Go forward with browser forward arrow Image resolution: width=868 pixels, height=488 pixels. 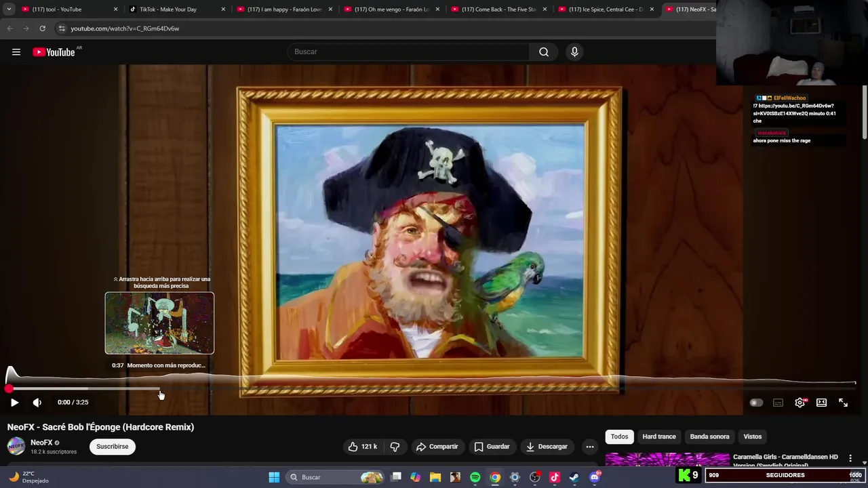[26, 28]
